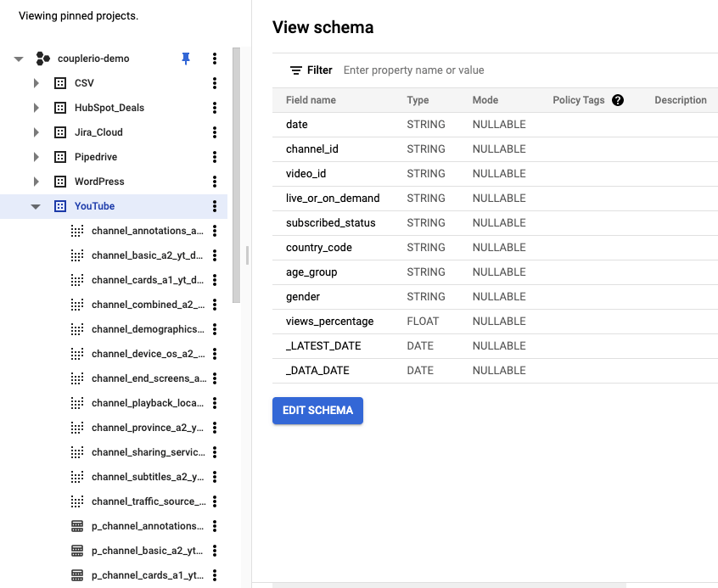Open the channel_province_a2 view
This screenshot has height=588, width=718.
tap(148, 428)
